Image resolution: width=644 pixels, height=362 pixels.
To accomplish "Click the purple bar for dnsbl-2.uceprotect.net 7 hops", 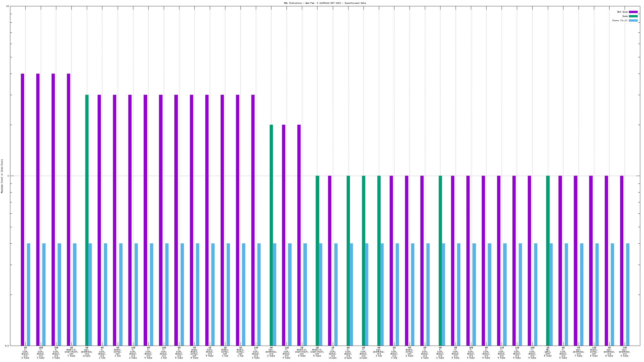I will 68,209.
